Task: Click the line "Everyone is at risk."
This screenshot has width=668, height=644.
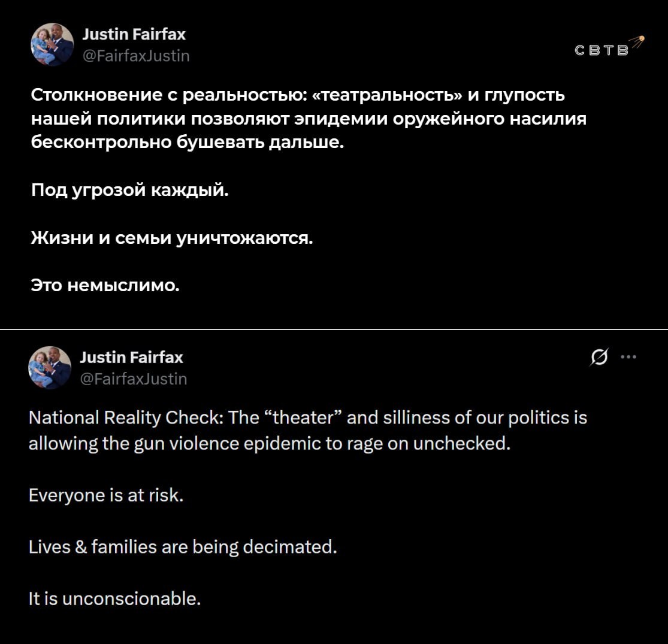Action: coord(105,495)
